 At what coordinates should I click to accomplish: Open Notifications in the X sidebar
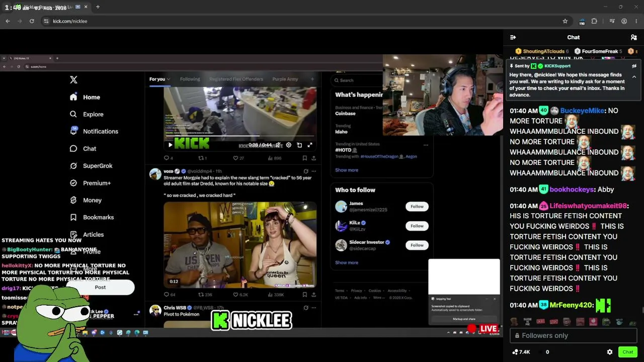94,131
